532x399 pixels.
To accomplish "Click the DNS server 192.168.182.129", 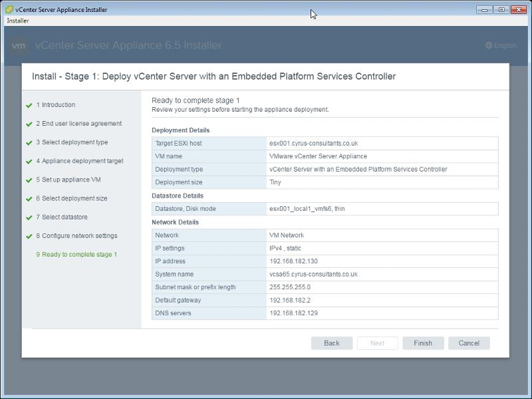I will click(293, 313).
